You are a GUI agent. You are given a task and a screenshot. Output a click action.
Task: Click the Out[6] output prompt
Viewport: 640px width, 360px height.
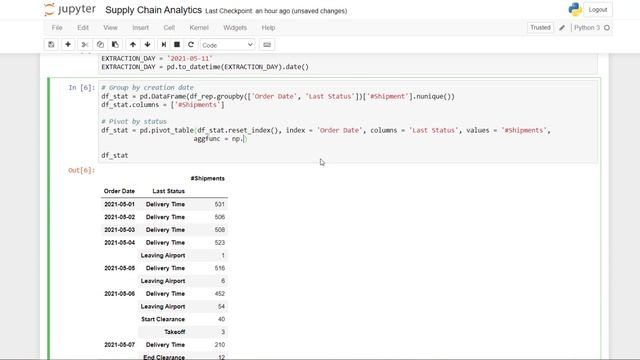(x=81, y=170)
